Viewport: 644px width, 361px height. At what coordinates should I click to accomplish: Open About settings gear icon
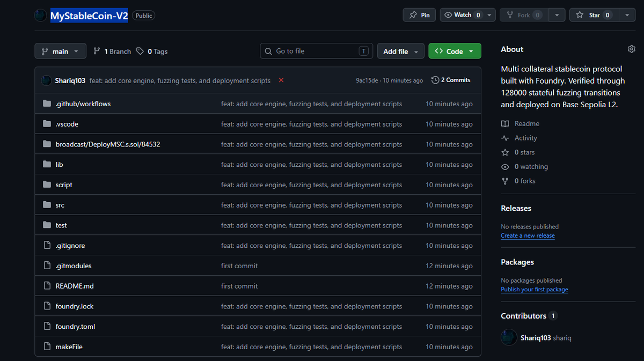pos(632,49)
